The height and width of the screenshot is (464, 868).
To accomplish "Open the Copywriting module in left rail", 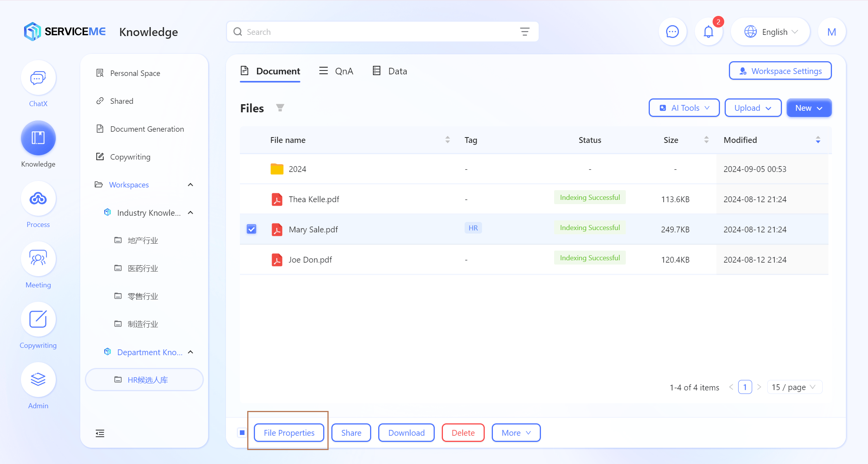I will (38, 320).
